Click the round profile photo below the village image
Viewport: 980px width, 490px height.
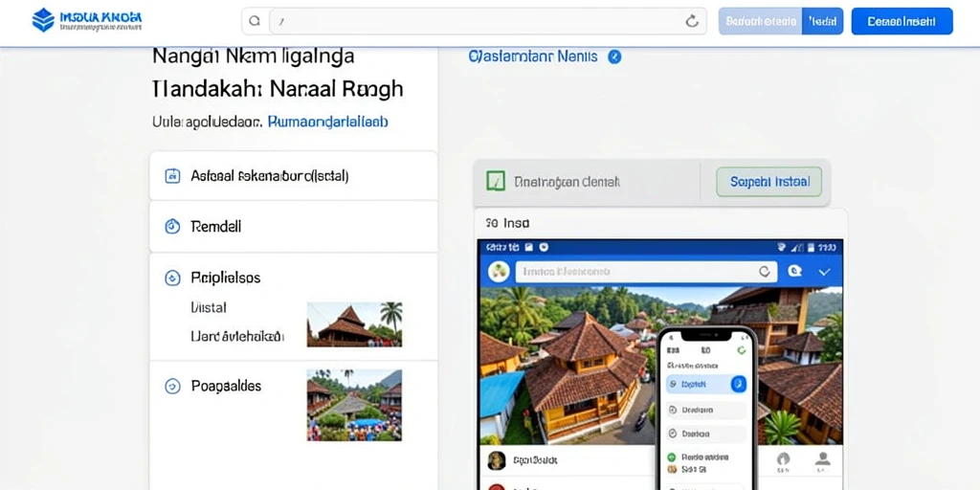(x=497, y=460)
